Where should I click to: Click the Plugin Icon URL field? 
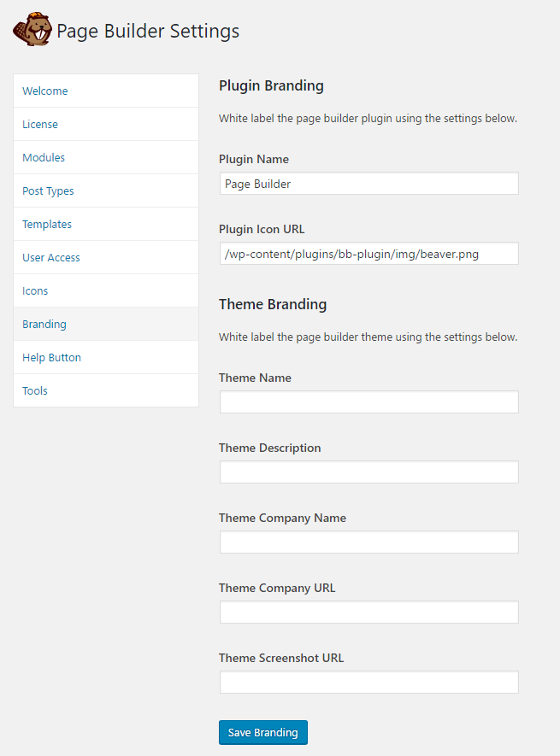pos(368,253)
